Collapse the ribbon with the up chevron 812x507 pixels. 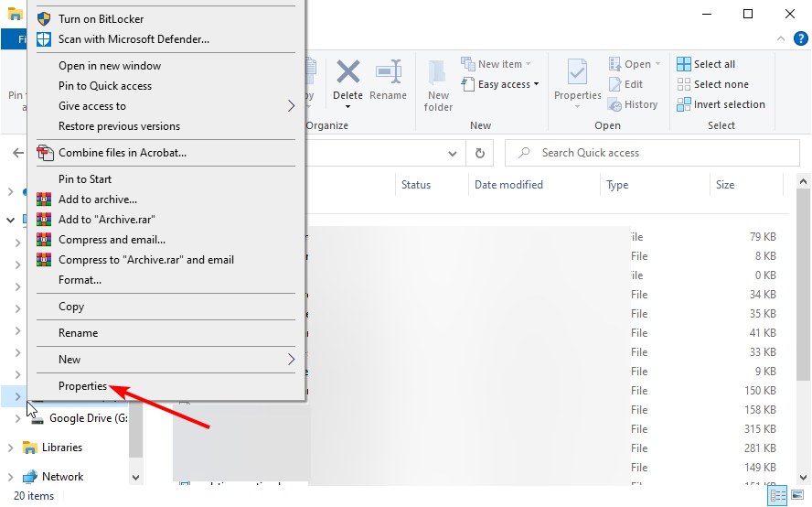[781, 38]
